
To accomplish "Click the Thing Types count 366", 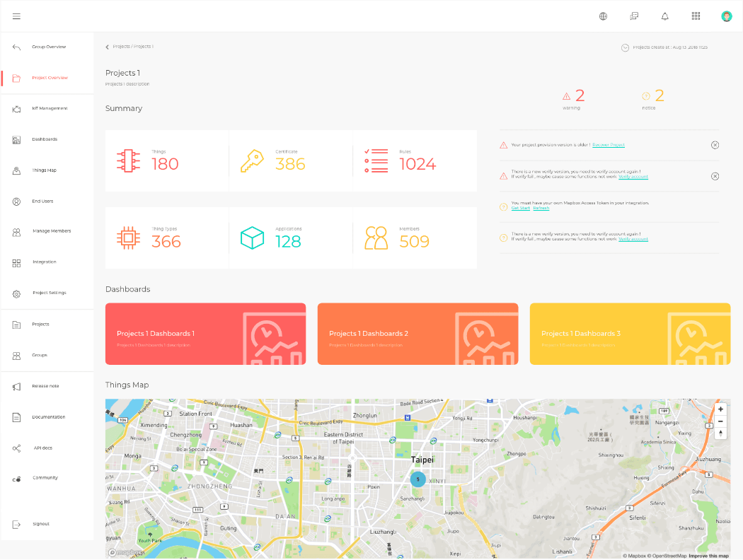I will pyautogui.click(x=166, y=242).
